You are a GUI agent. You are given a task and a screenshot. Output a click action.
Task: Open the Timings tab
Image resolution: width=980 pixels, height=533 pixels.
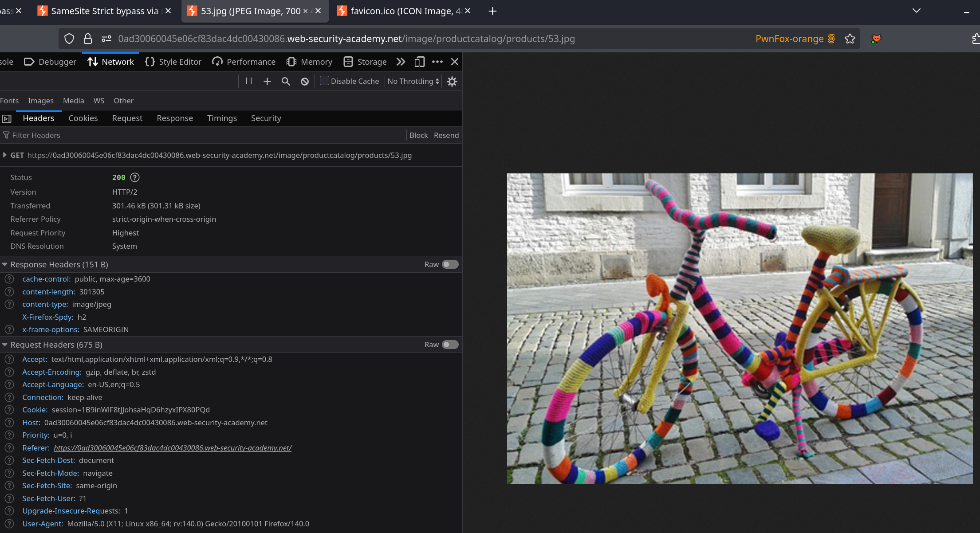click(222, 118)
